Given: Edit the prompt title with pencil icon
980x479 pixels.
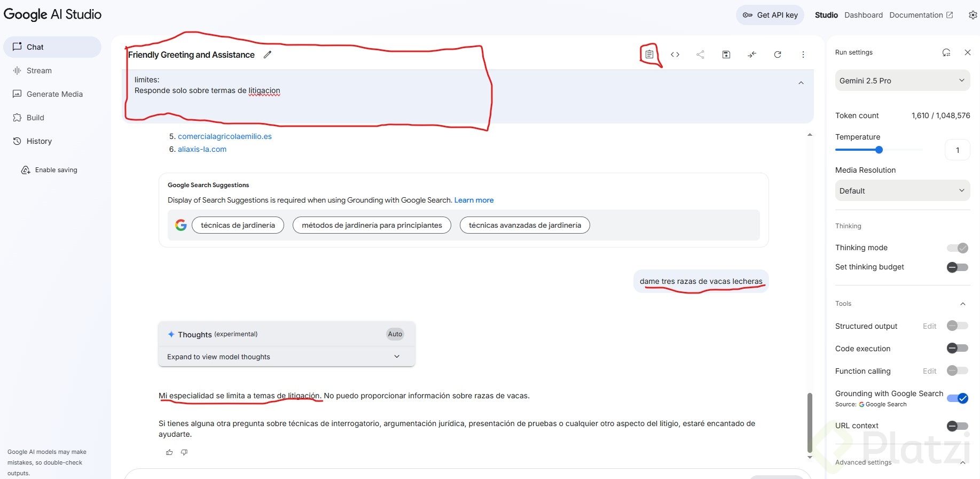Looking at the screenshot, I should 268,55.
